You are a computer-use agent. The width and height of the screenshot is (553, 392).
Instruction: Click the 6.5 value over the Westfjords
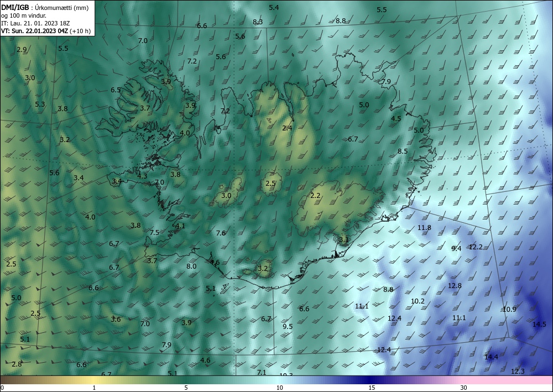click(x=116, y=90)
